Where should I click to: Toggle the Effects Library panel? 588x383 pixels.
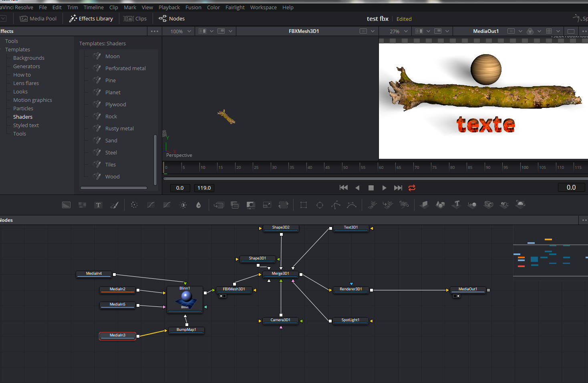click(91, 18)
